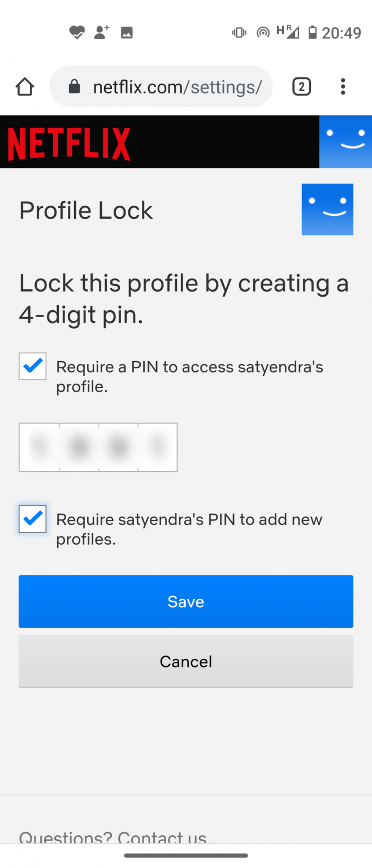Open the Chrome tab switcher
This screenshot has width=372, height=868.
coord(301,86)
